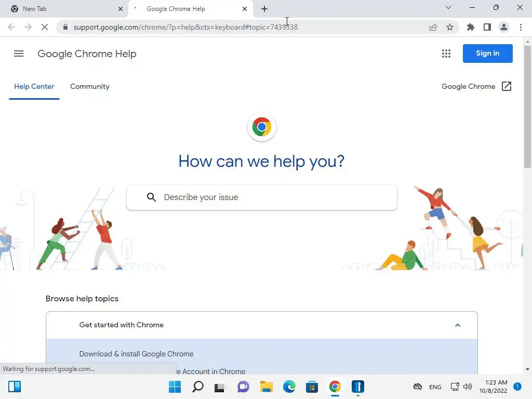532x399 pixels.
Task: Open the Chrome three-dot menu
Action: pyautogui.click(x=521, y=27)
